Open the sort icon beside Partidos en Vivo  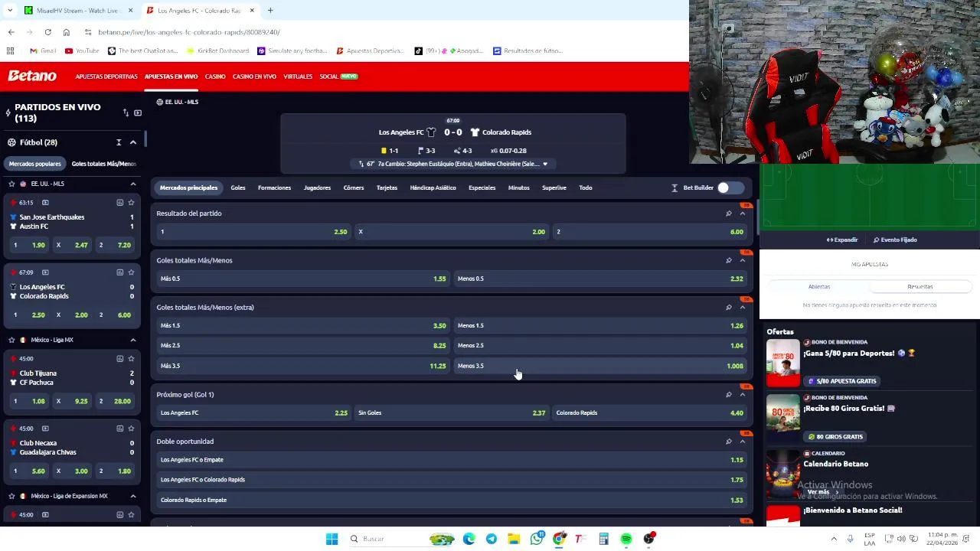pyautogui.click(x=126, y=112)
